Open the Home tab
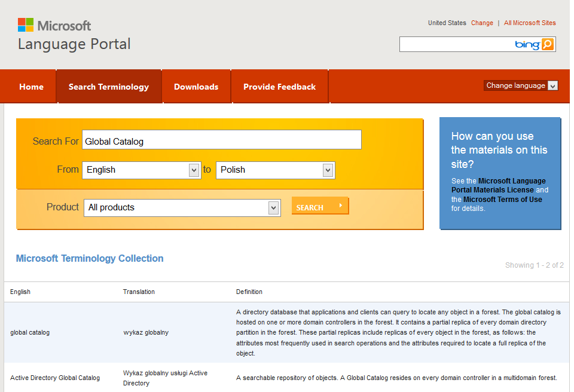Image resolution: width=574 pixels, height=392 pixels. 31,87
